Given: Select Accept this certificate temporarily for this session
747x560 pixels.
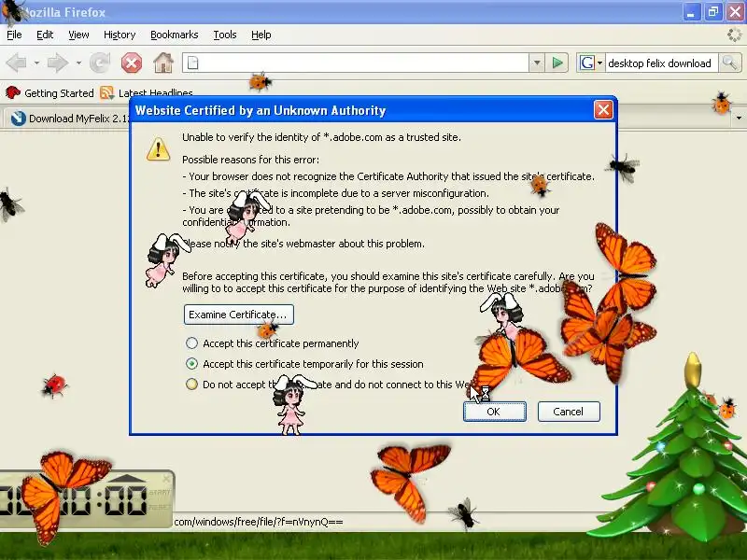Looking at the screenshot, I should click(x=191, y=364).
